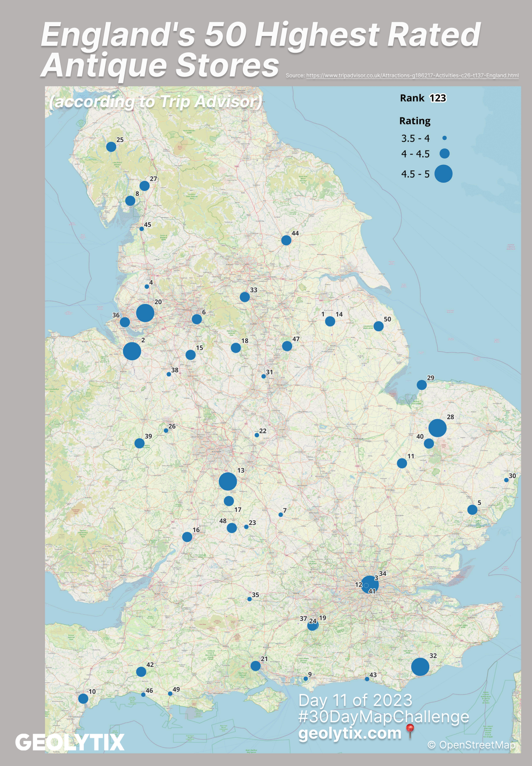Screen dimensions: 532x766
Task: Click the rank 44 store marker
Action: 286,240
